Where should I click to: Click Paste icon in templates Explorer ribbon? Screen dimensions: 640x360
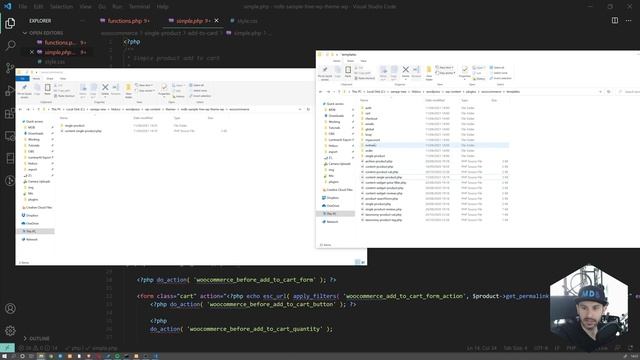(348, 71)
